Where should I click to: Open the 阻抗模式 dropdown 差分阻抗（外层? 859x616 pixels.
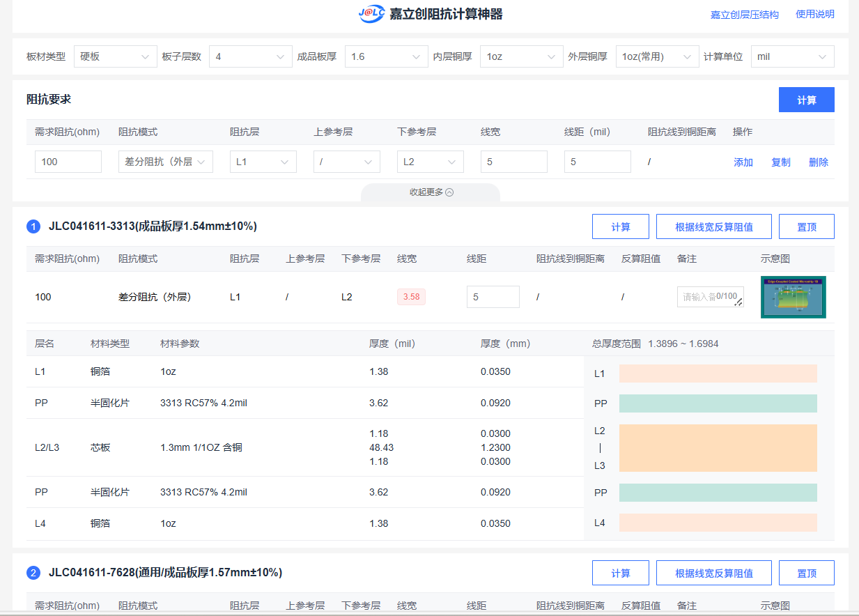click(166, 162)
